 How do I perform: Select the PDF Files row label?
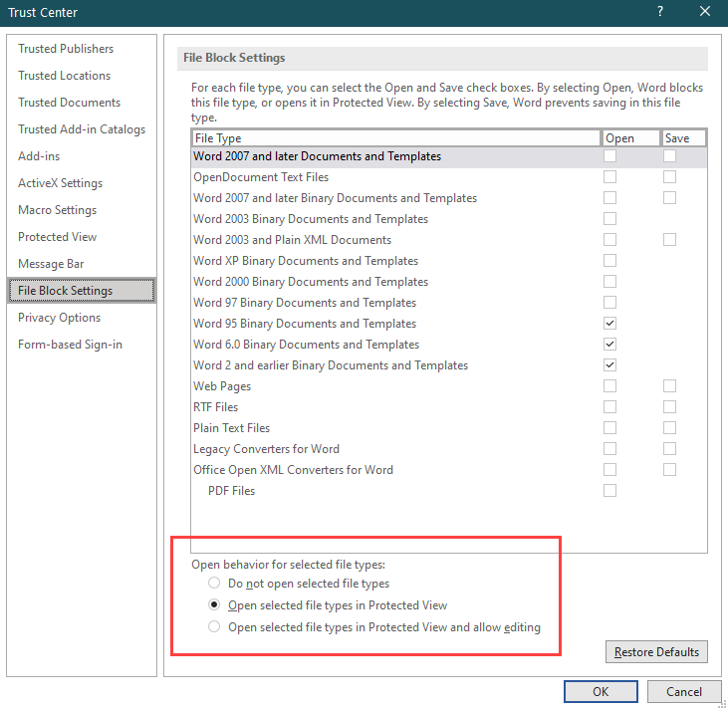[231, 491]
